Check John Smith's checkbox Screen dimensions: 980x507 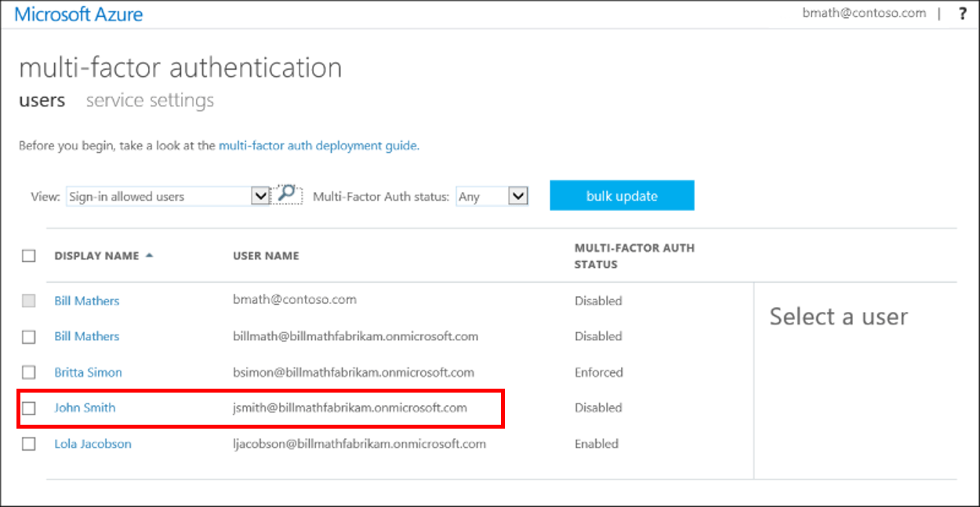tap(29, 407)
